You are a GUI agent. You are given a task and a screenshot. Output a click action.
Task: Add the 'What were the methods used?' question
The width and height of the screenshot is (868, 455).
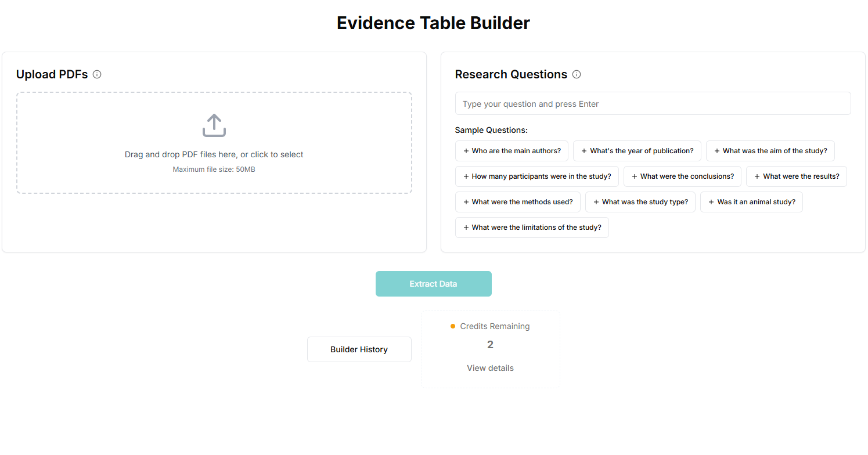pos(518,202)
